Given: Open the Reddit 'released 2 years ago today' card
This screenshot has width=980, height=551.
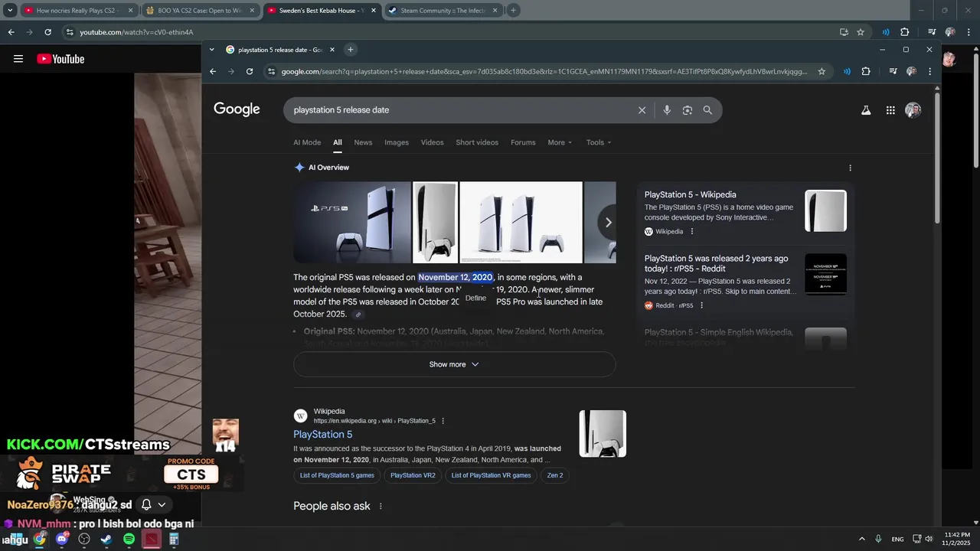Looking at the screenshot, I should coord(745,282).
